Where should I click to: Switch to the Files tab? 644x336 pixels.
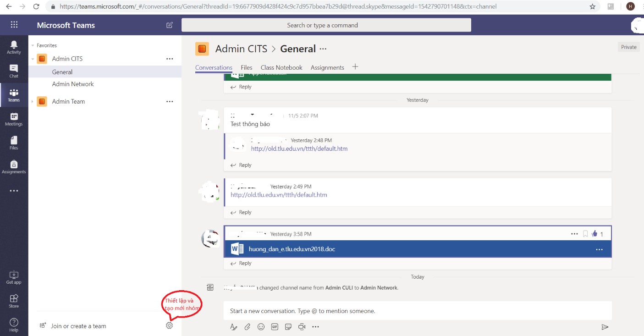247,67
